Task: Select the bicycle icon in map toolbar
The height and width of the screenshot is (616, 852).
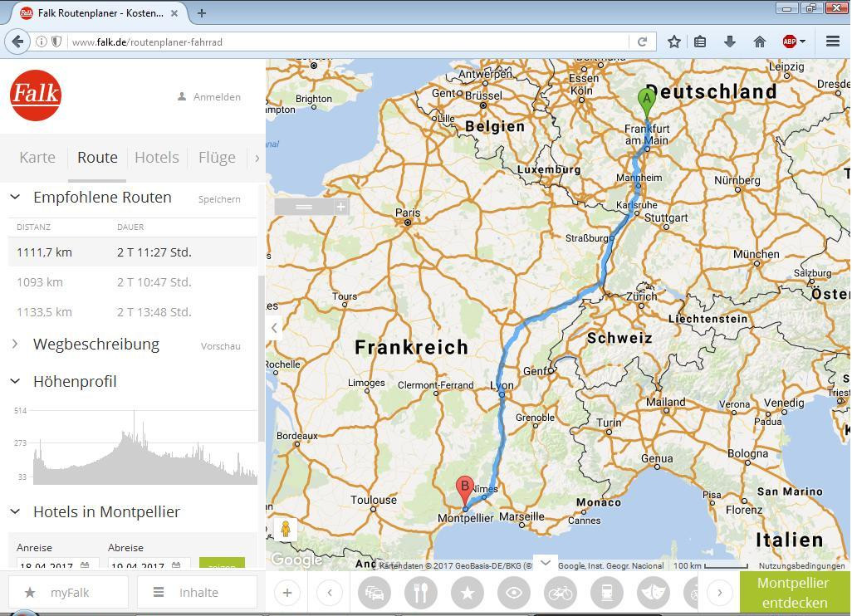Action: pos(561,593)
